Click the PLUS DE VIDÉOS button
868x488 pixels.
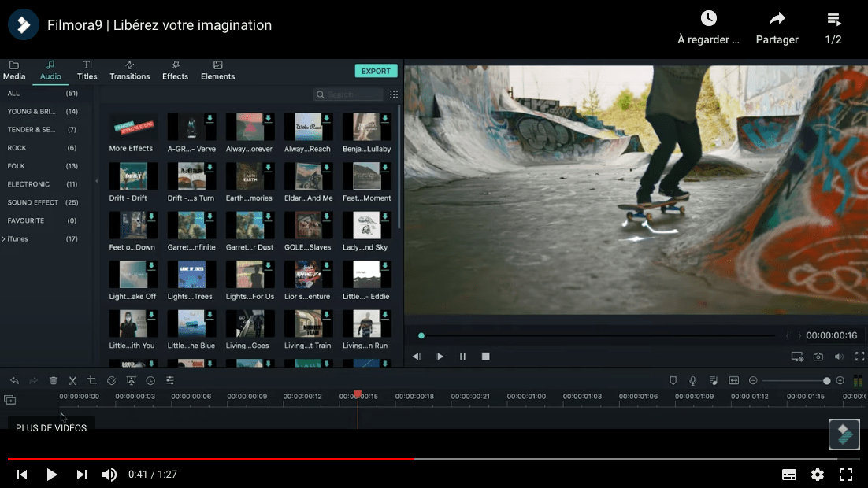point(51,427)
